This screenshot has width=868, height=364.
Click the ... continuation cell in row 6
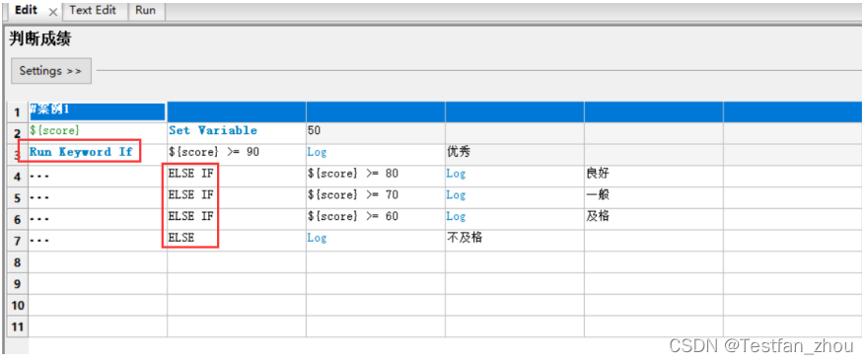(98, 218)
